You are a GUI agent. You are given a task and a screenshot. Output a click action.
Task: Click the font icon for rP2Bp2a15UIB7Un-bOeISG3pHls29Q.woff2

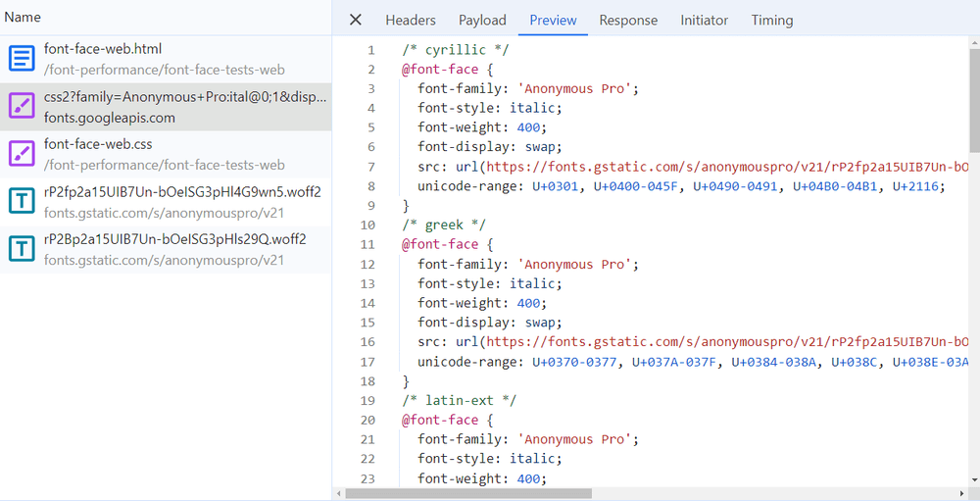(x=23, y=249)
